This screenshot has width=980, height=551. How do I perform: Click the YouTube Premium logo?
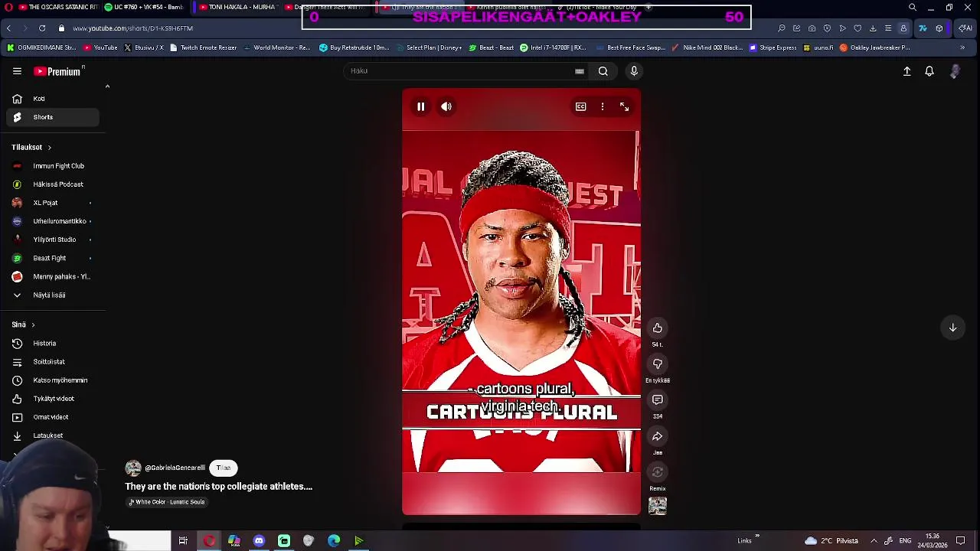tap(58, 71)
